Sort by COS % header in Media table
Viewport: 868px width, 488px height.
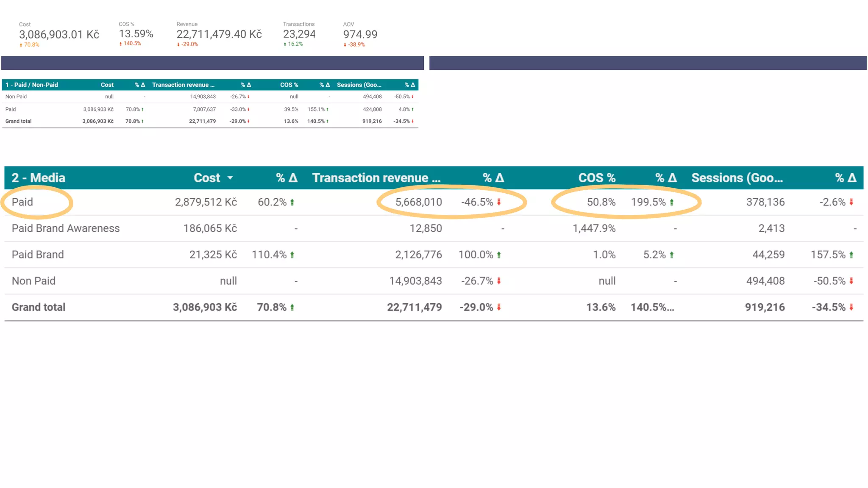click(597, 178)
